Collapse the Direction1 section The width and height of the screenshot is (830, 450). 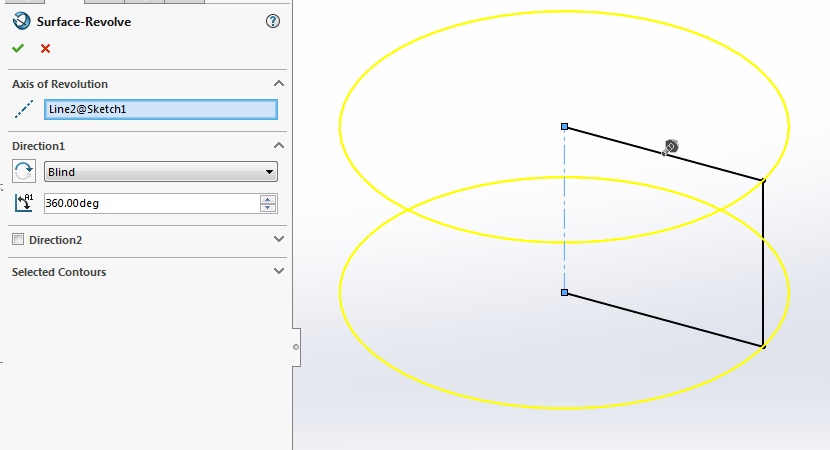(279, 146)
